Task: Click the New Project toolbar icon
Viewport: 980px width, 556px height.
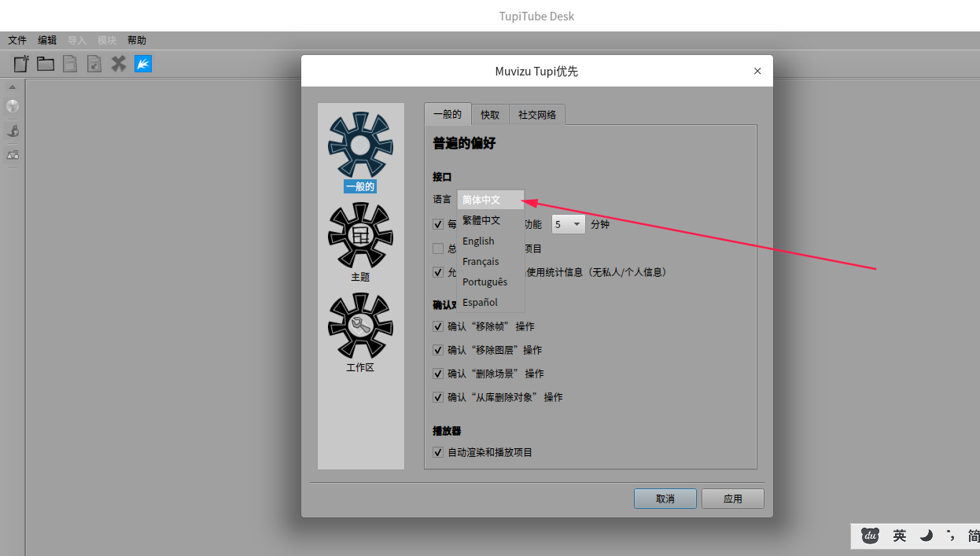Action: pos(22,64)
